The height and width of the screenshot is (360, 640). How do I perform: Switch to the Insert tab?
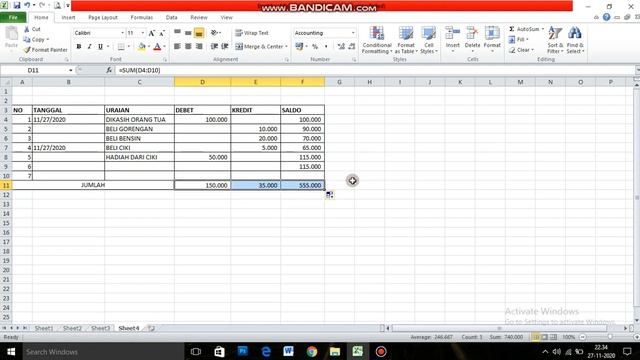click(68, 18)
